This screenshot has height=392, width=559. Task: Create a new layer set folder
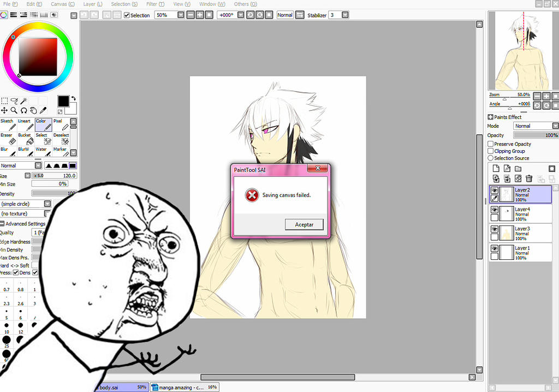coord(518,168)
